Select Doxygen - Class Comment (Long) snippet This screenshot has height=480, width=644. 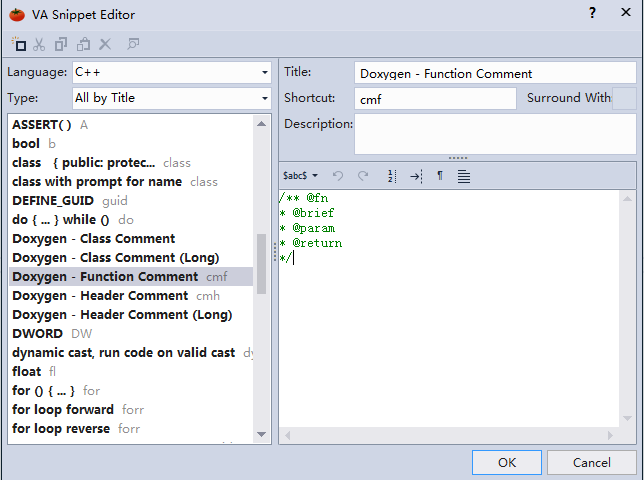[131, 257]
